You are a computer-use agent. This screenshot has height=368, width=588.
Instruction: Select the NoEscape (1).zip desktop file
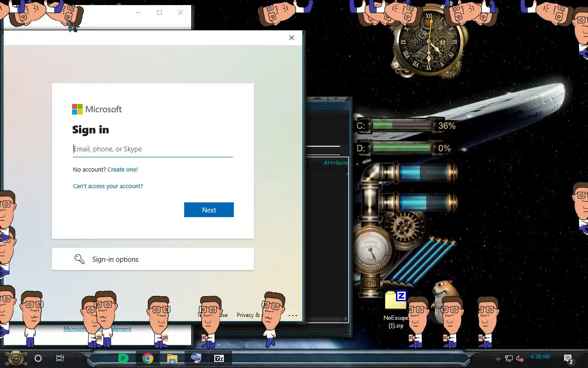coord(396,310)
